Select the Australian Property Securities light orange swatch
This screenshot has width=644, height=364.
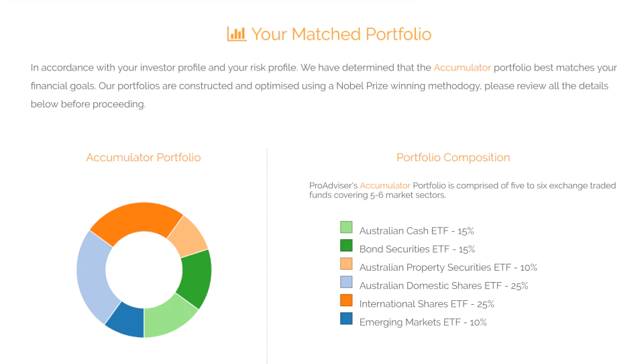346,264
